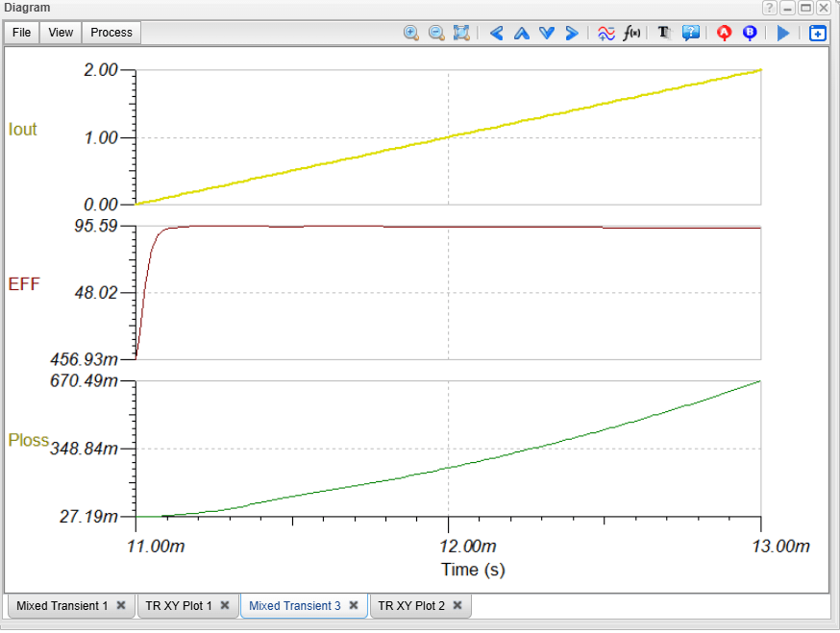Switch to the TR XY Plot 1 tab
Screen dimensions: 840x633
[178, 606]
